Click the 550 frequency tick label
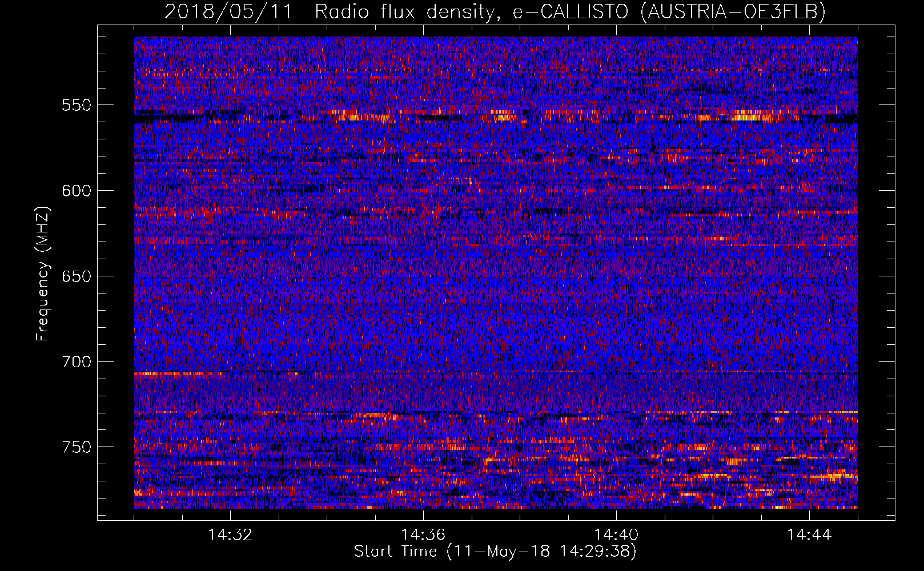The image size is (924, 571). [76, 106]
